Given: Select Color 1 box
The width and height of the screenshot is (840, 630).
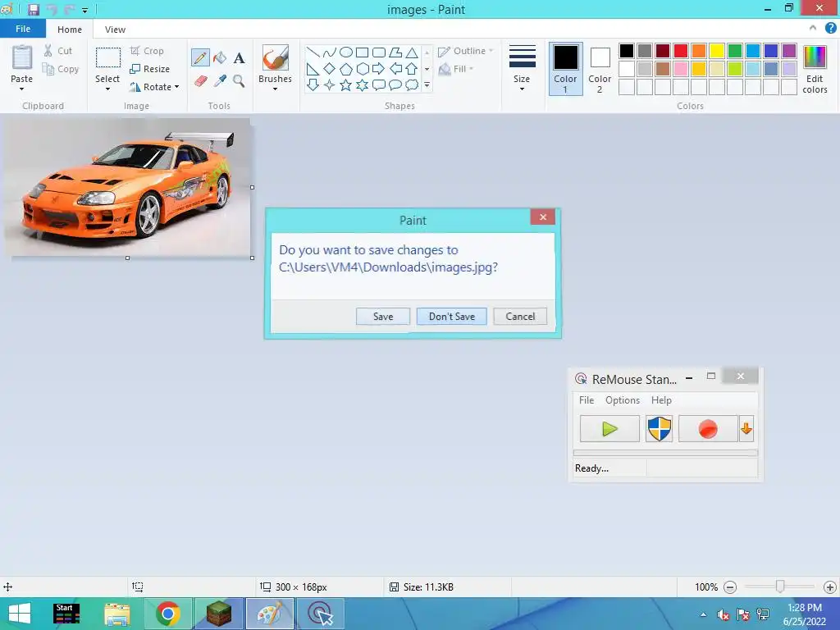Looking at the screenshot, I should 566,69.
